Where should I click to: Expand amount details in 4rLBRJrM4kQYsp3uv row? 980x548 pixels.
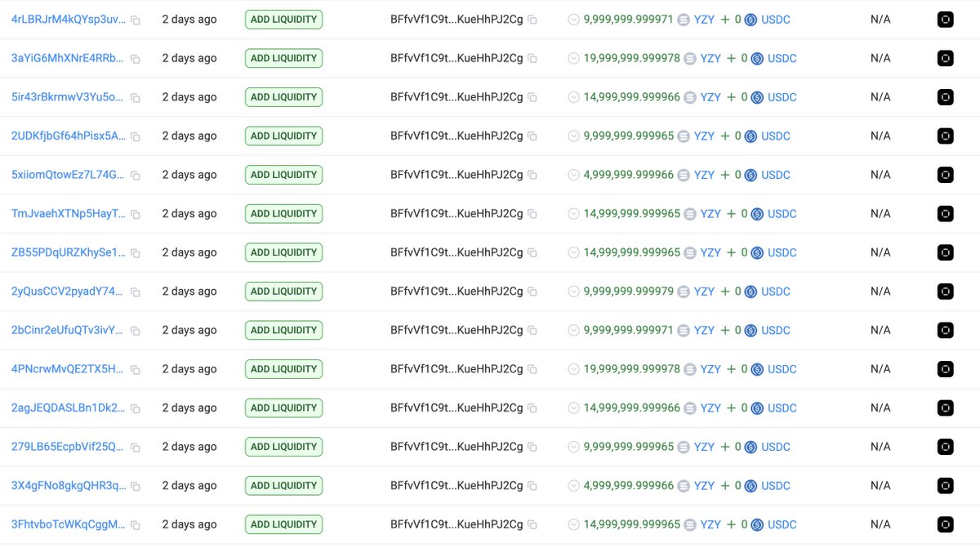(573, 20)
